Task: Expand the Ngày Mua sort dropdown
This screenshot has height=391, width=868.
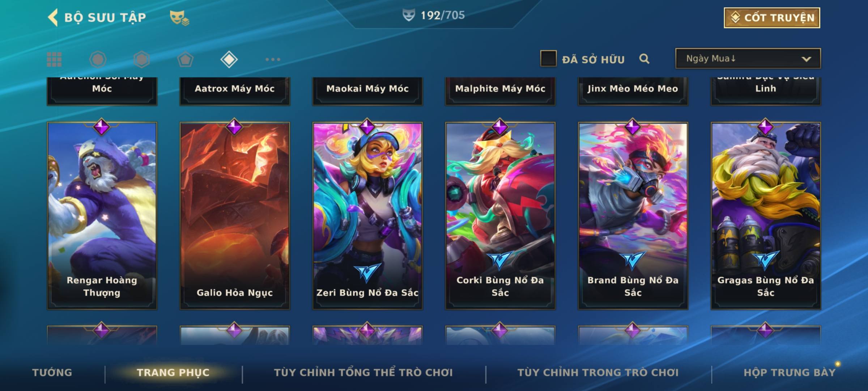Action: (x=748, y=58)
